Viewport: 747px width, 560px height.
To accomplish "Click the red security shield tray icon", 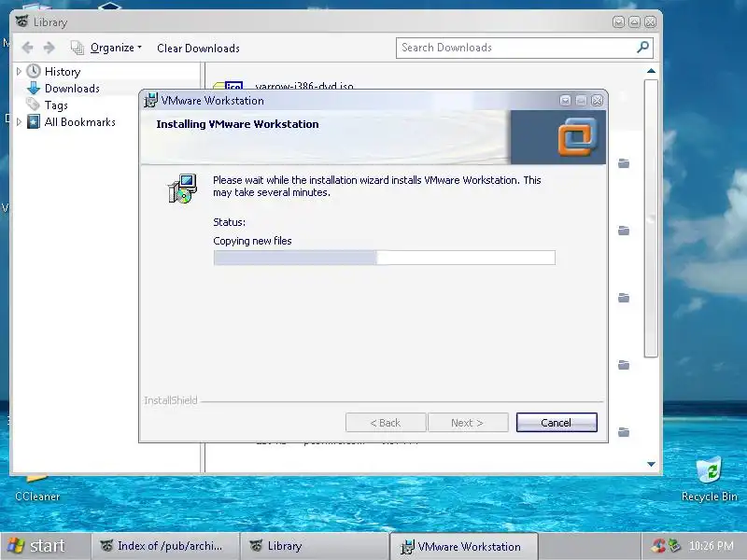I will 659,546.
